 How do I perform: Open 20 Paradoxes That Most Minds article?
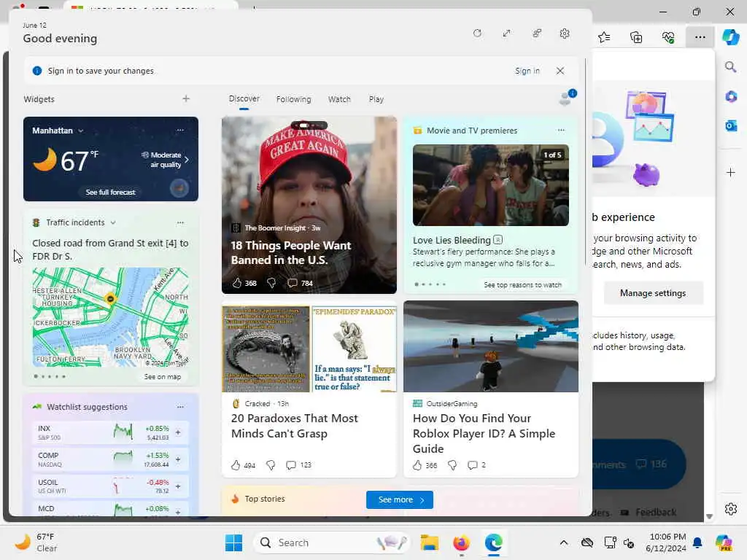[294, 426]
